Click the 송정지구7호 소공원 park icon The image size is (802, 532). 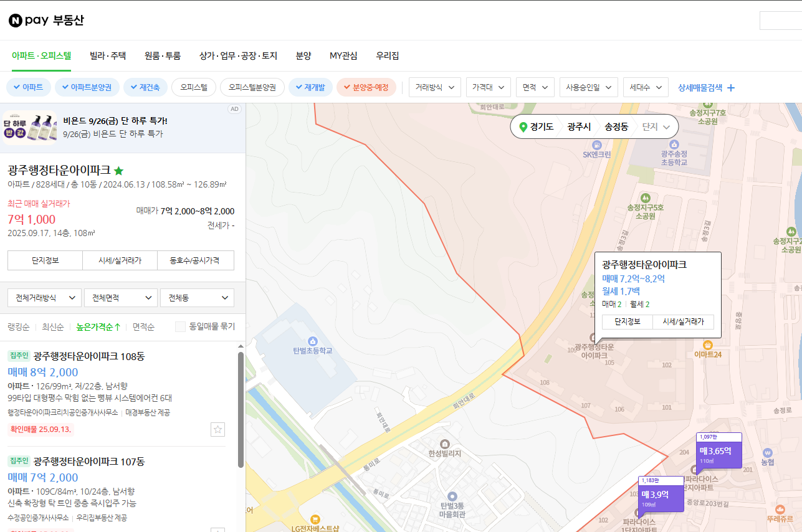pyautogui.click(x=708, y=106)
